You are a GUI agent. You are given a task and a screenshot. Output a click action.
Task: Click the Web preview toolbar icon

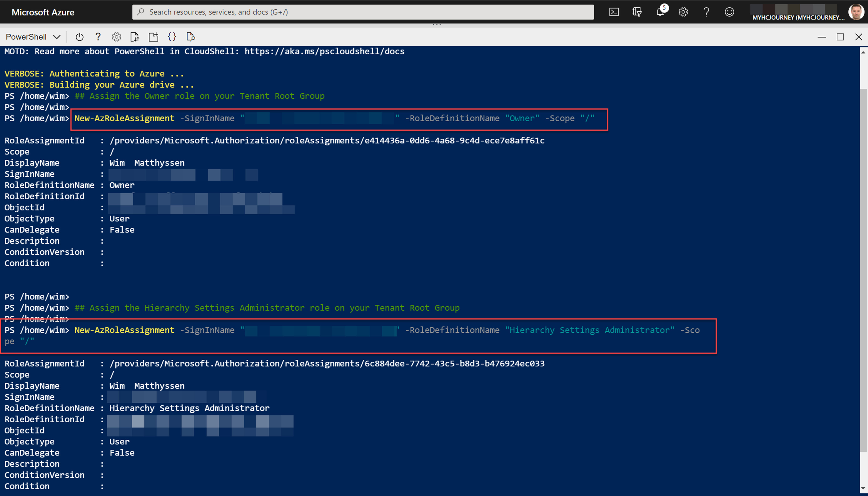click(191, 37)
